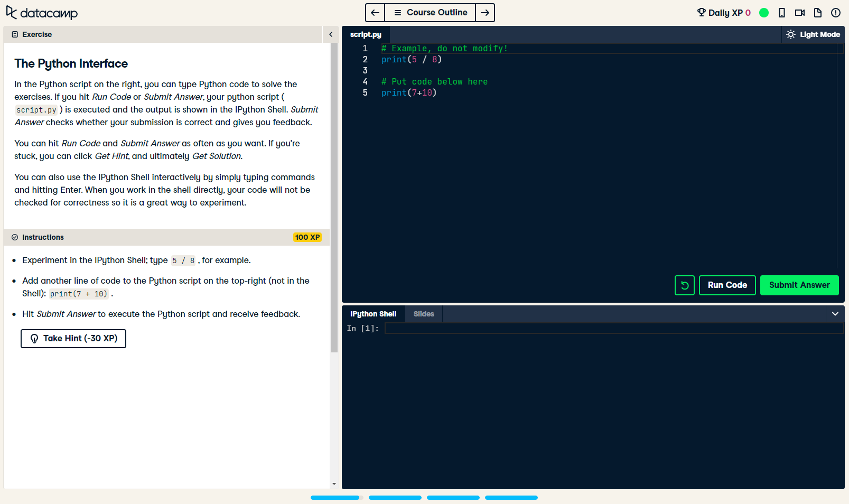Take a hint for minus 30 XP
Image resolution: width=849 pixels, height=504 pixels.
click(73, 338)
